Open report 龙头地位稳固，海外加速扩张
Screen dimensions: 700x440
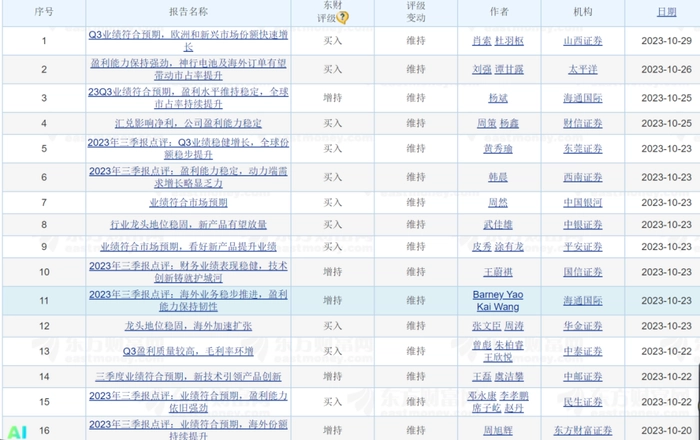click(x=188, y=326)
